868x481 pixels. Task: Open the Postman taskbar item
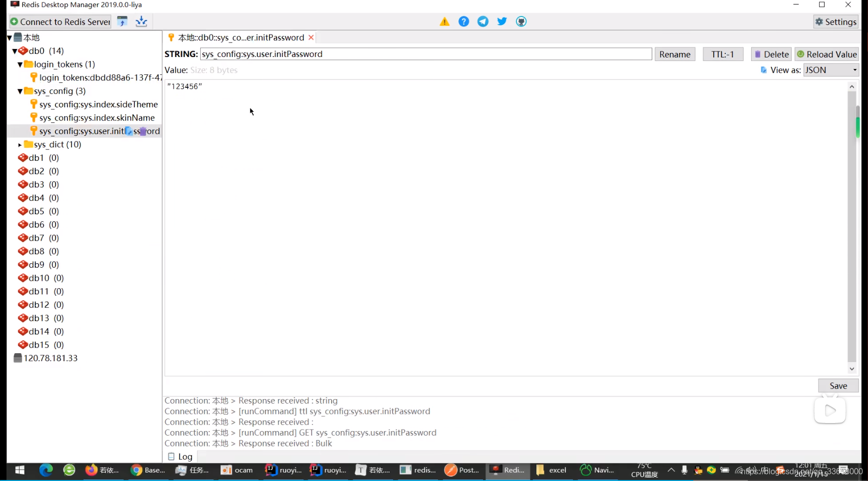click(462, 470)
